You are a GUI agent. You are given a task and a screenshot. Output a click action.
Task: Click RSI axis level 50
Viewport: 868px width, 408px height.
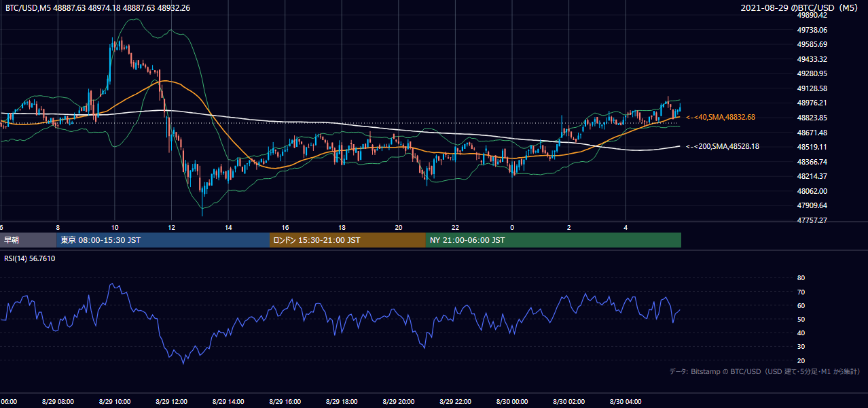pyautogui.click(x=801, y=319)
